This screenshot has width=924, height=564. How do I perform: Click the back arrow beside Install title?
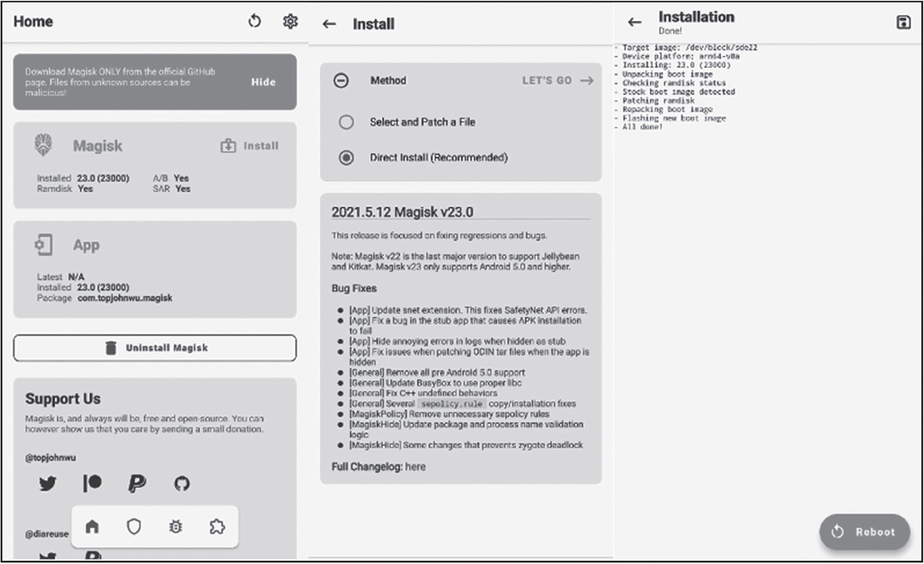(330, 24)
